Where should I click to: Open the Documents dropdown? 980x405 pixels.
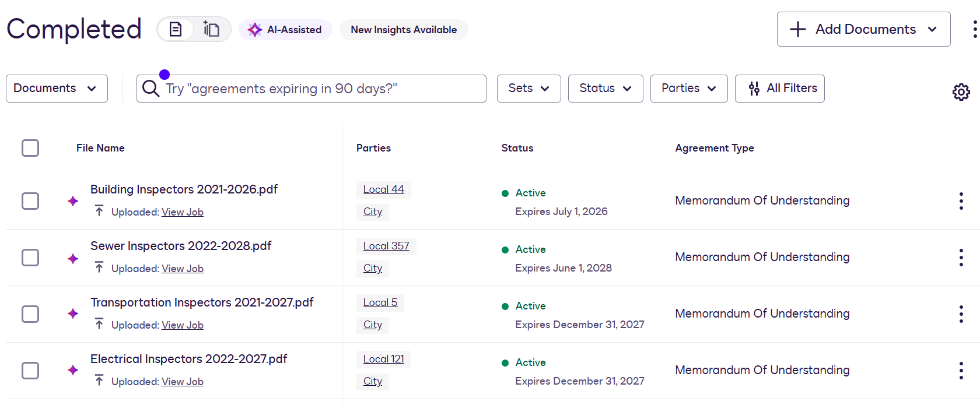point(57,89)
